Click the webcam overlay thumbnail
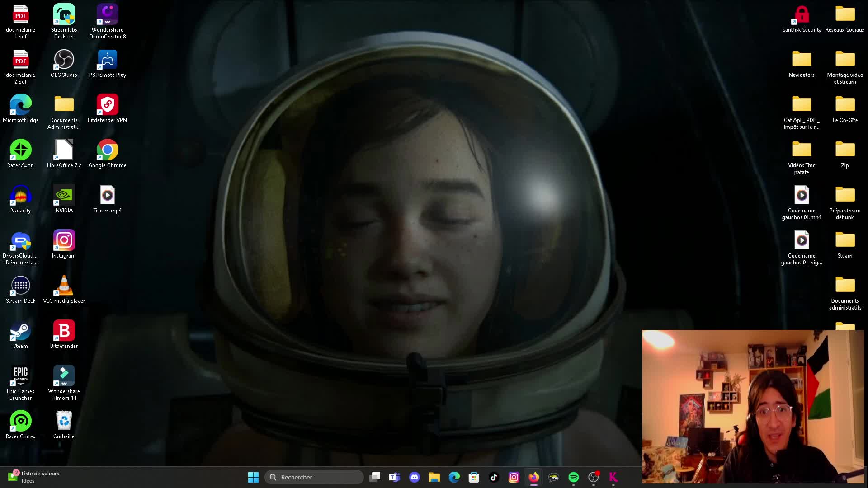 tap(753, 407)
